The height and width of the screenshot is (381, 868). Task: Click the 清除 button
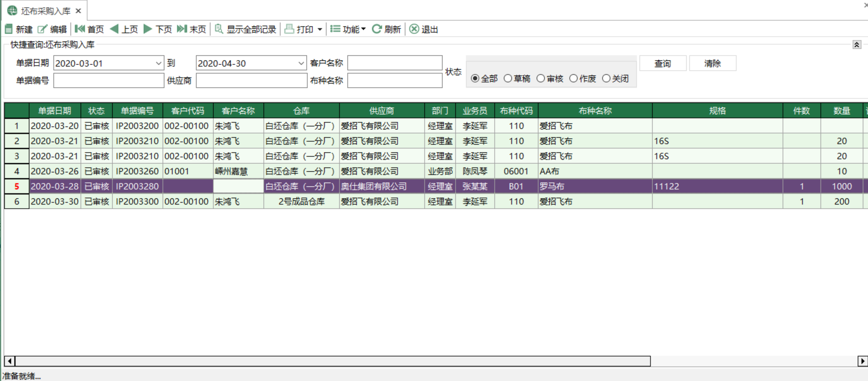coord(712,63)
